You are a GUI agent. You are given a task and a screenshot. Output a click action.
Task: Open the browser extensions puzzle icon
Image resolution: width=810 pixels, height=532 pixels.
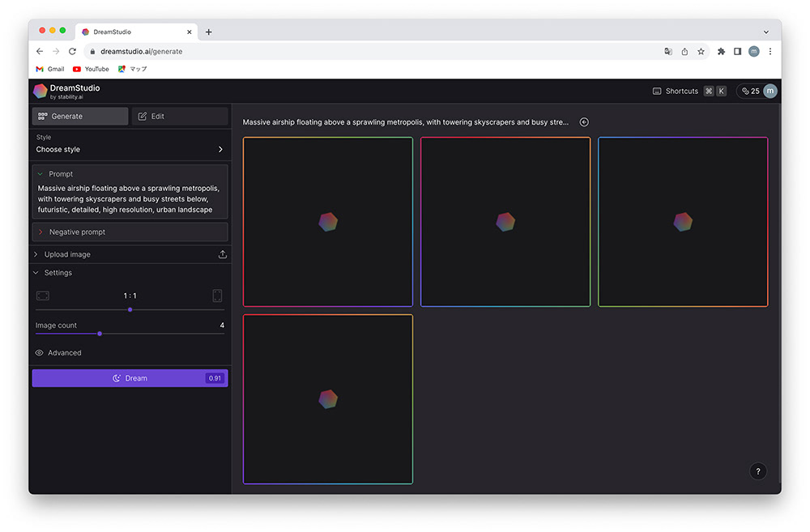click(721, 51)
